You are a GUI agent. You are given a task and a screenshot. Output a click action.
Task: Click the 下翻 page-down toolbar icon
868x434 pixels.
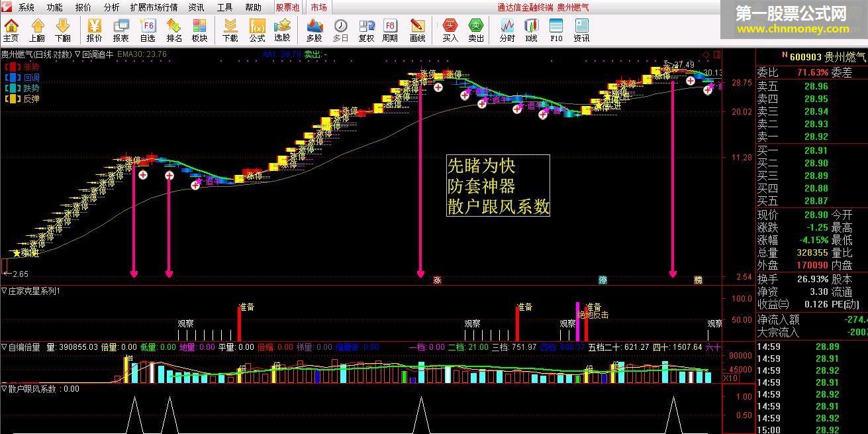(62, 30)
